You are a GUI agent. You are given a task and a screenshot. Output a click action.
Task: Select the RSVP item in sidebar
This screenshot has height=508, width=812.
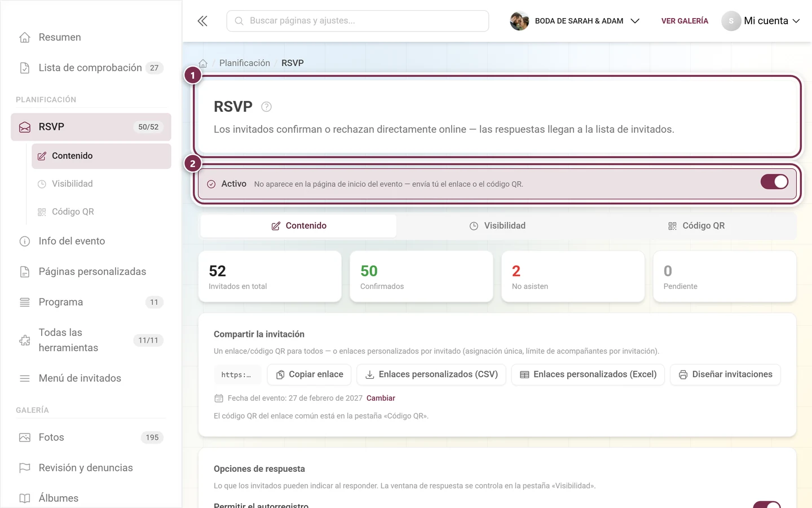click(91, 127)
